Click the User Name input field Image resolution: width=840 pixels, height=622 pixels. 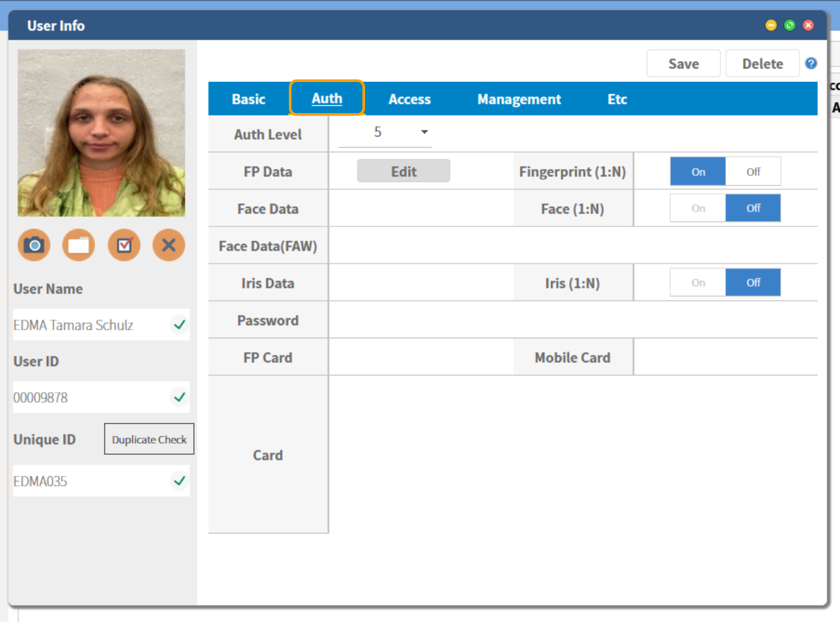[102, 325]
